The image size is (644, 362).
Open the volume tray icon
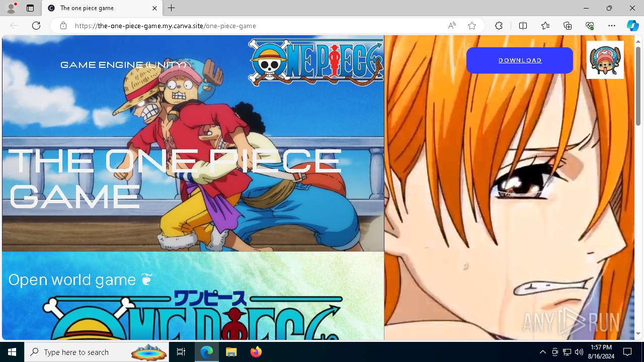[x=579, y=352]
